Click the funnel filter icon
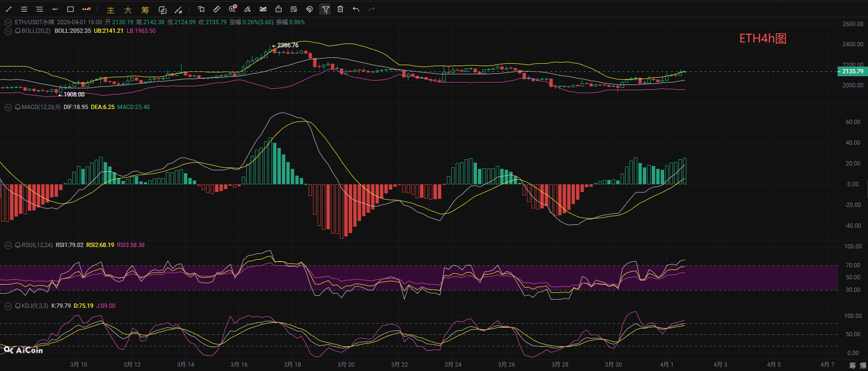Viewport: 868px width, 371px height. point(325,9)
